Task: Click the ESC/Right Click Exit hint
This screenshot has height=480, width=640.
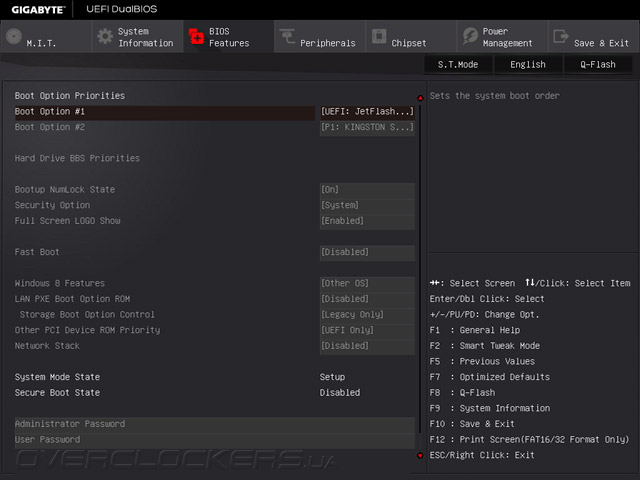Action: (x=482, y=455)
